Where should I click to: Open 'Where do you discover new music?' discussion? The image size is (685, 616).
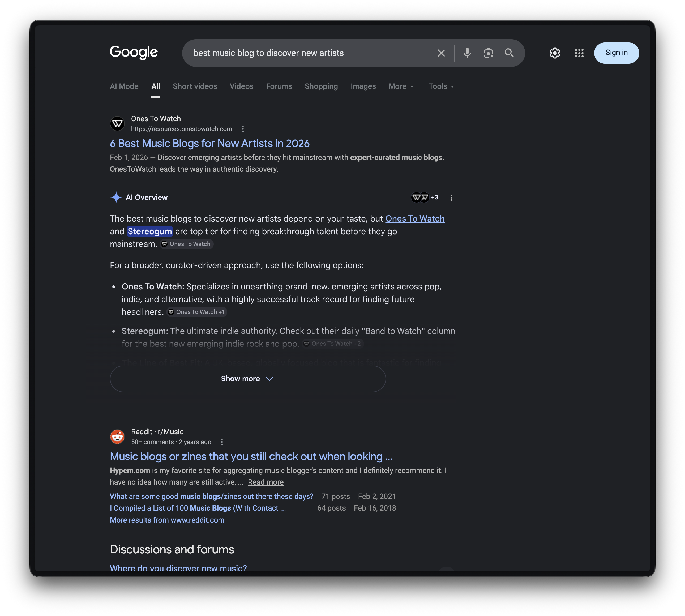[x=178, y=568]
